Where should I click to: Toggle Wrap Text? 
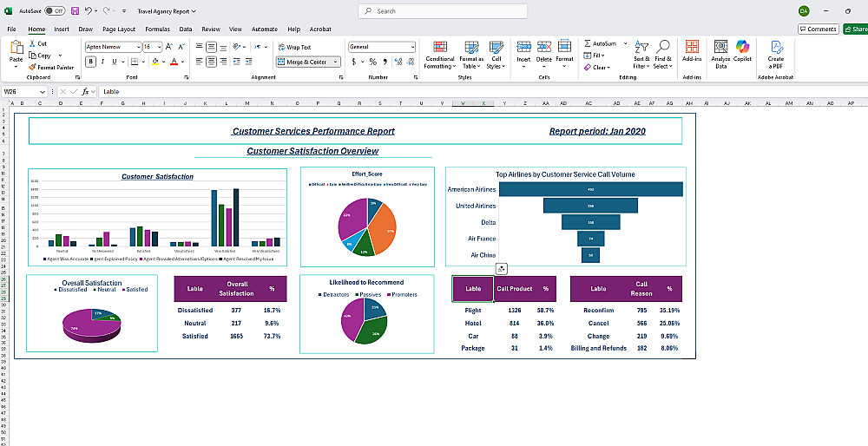tap(294, 47)
